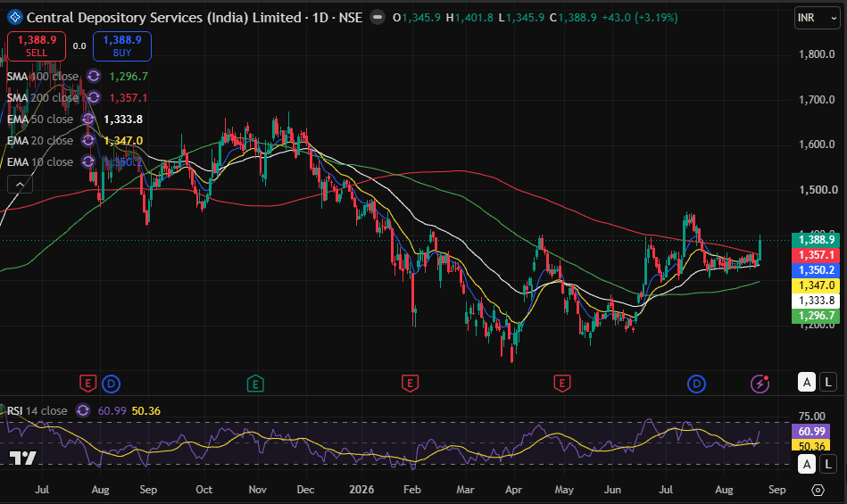Click the 1,388.9 current price label on axis

pyautogui.click(x=816, y=240)
